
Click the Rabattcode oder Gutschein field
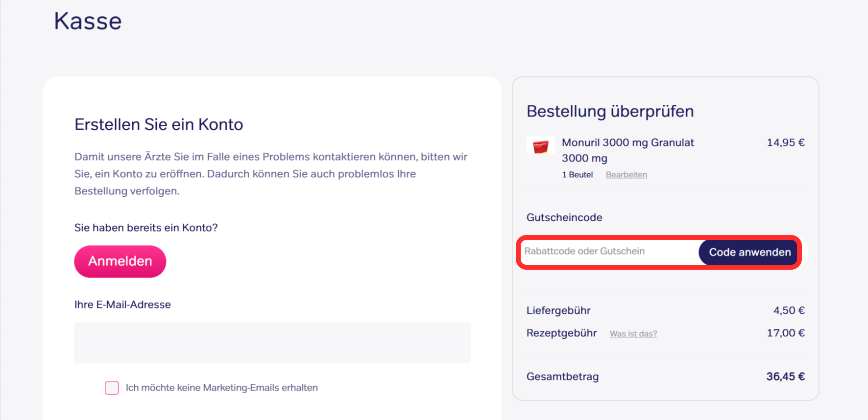610,252
